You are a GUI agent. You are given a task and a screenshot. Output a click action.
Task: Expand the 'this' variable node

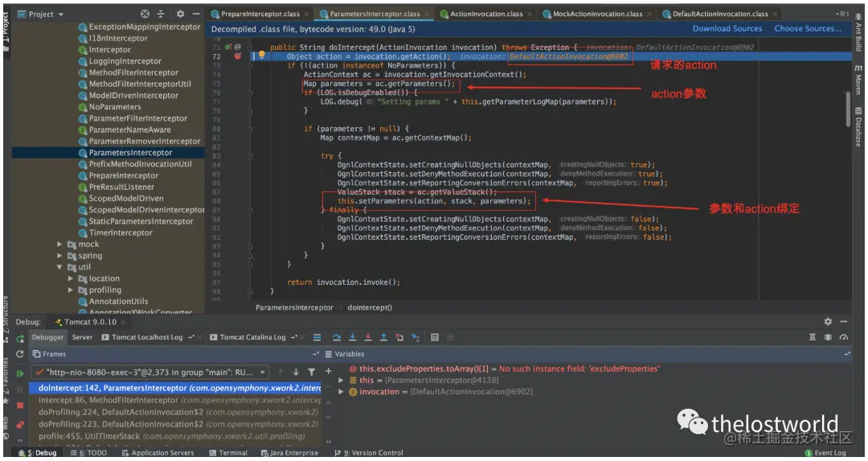(x=341, y=380)
